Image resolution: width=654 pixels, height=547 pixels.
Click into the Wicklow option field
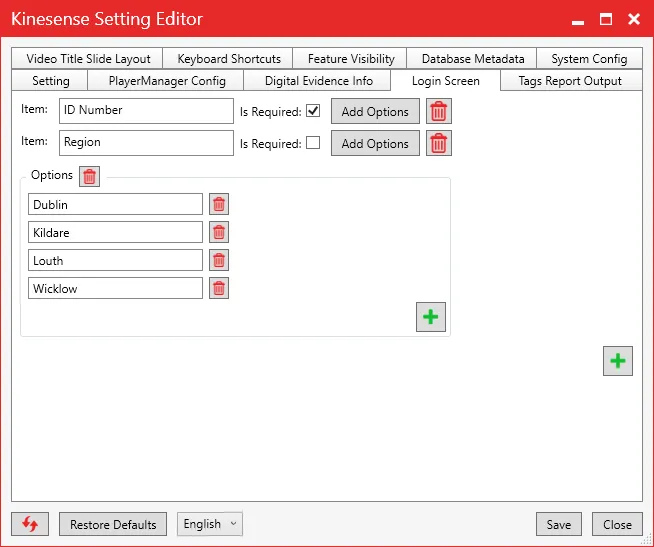[116, 288]
